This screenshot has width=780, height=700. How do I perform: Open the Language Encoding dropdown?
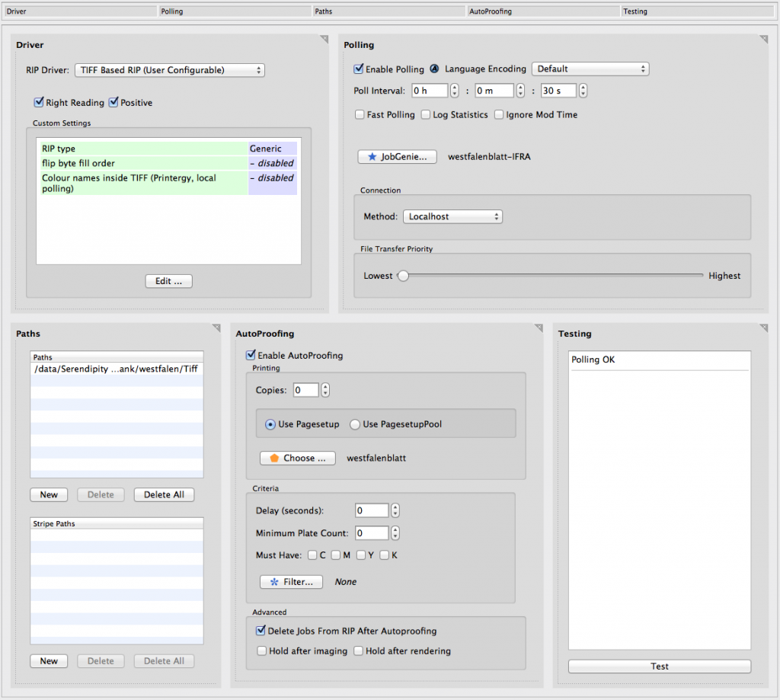tap(590, 69)
